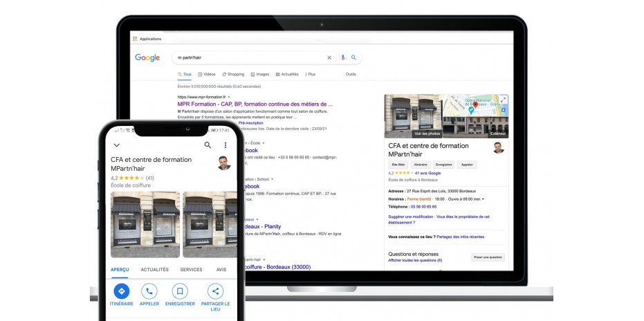Expand the opening hours dropdown arrow
The width and height of the screenshot is (644, 321).
click(x=483, y=199)
